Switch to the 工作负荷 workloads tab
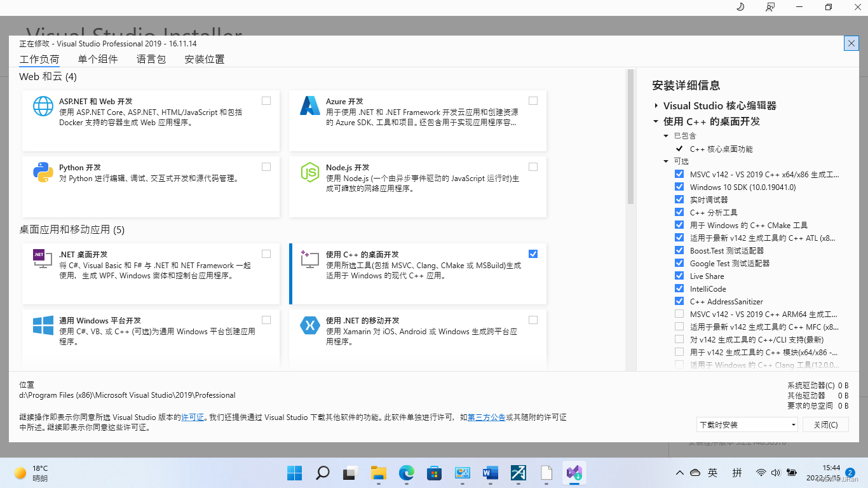This screenshot has width=868, height=488. click(x=39, y=59)
